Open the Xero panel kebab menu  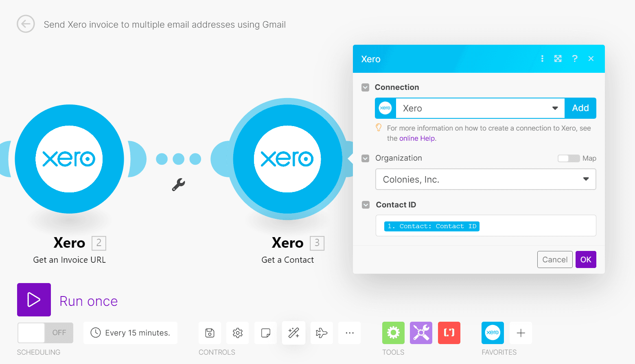point(542,59)
